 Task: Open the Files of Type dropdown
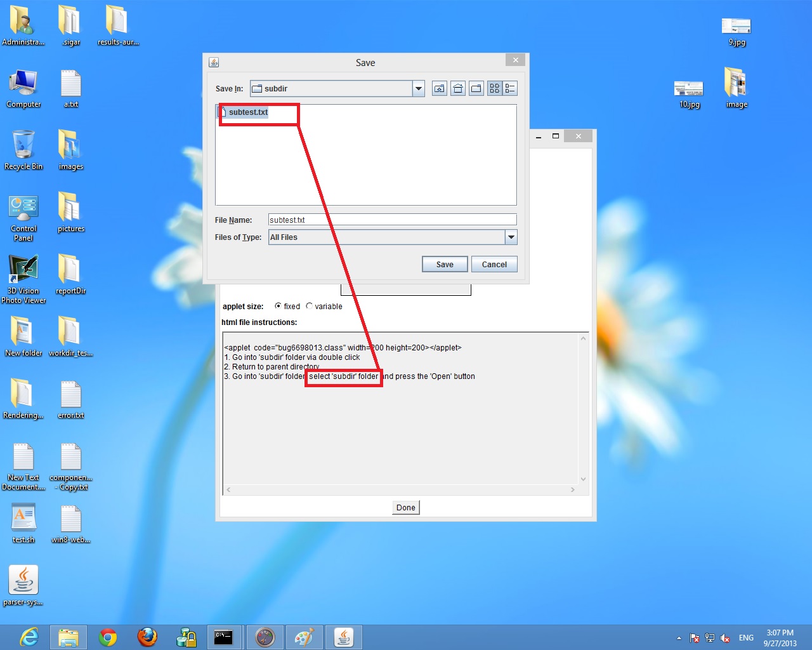click(x=511, y=237)
